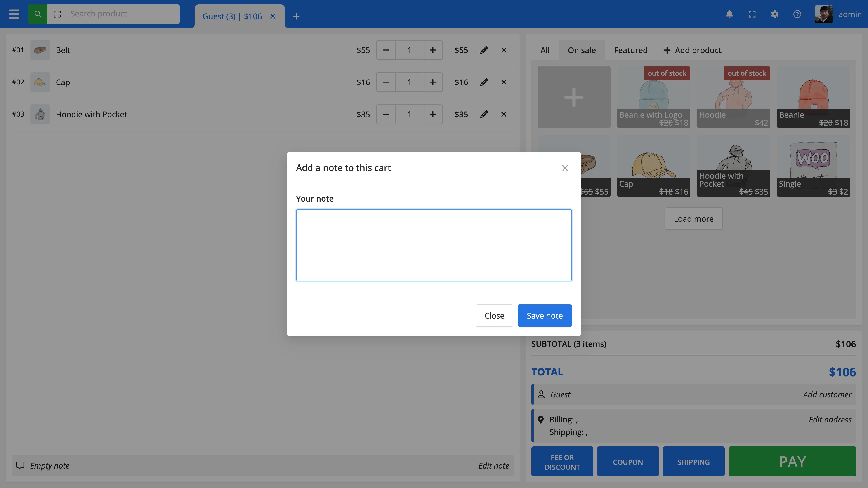Save the cart note
The height and width of the screenshot is (488, 868).
545,316
